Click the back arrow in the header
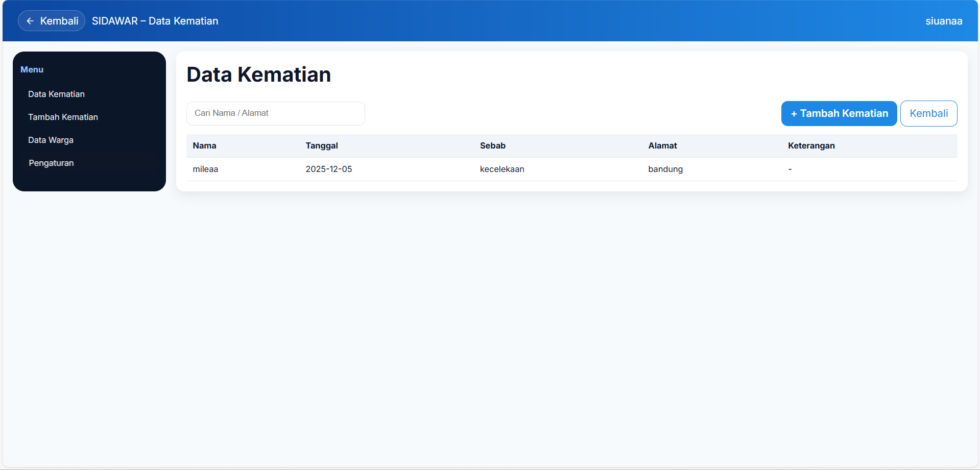Viewport: 980px width, 470px height. tap(31, 21)
